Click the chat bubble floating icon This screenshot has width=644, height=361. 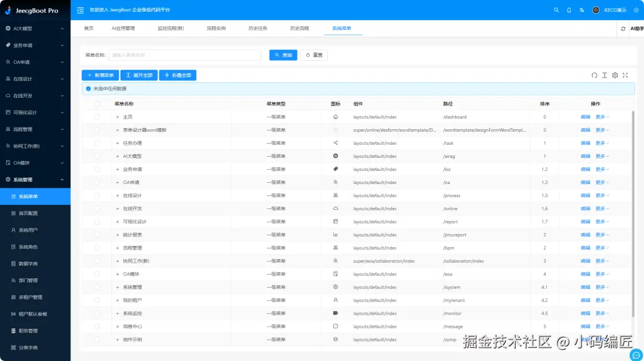coord(636,355)
